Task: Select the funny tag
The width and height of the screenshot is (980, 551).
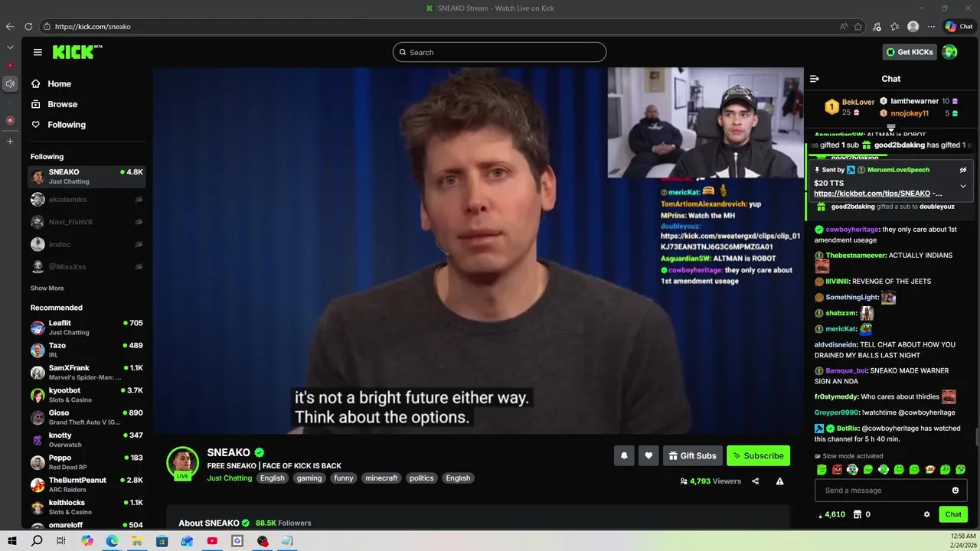Action: coord(344,478)
